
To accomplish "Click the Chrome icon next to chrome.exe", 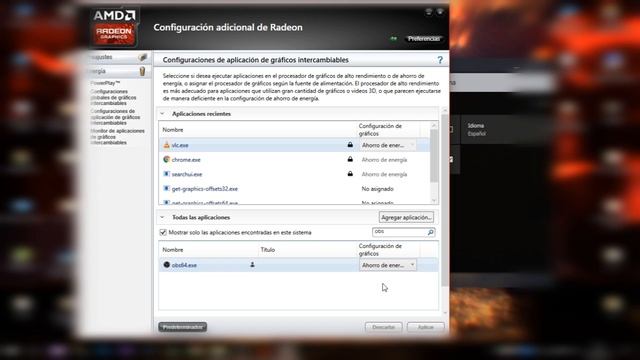I will tap(167, 160).
